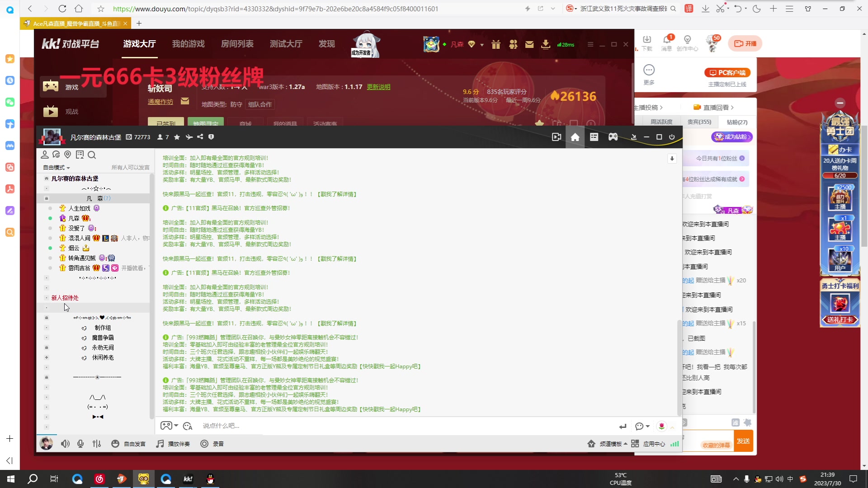The image size is (868, 488).
Task: Click the home icon in the channel header
Action: coord(575,137)
